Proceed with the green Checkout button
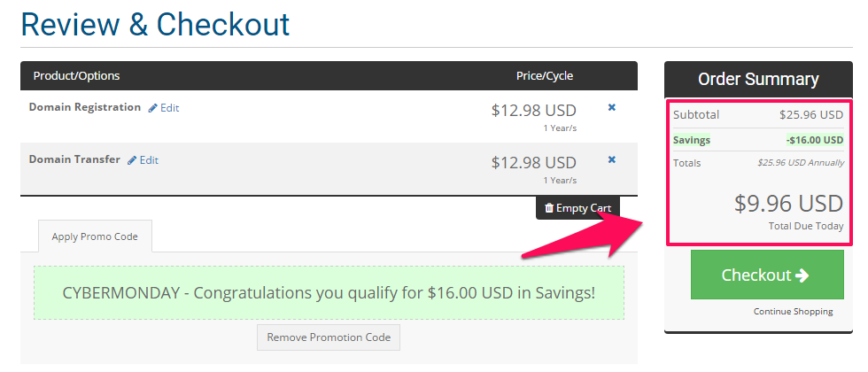The image size is (868, 372). (x=767, y=275)
